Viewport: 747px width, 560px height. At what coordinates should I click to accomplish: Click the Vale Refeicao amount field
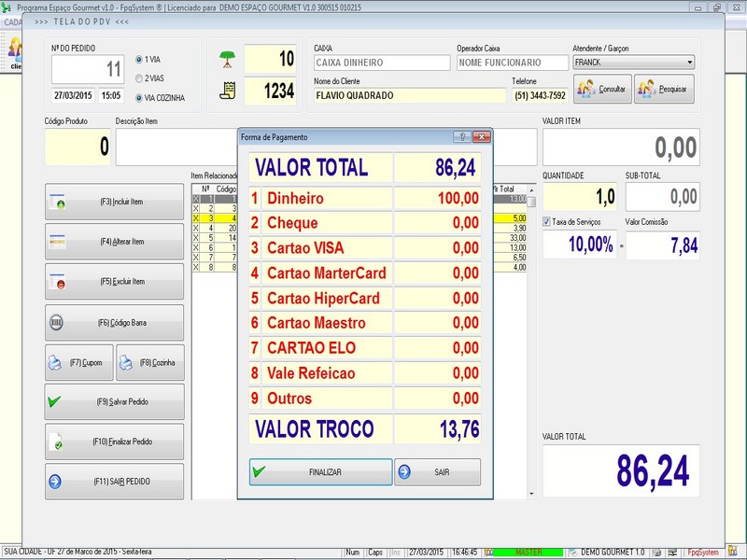coord(437,373)
